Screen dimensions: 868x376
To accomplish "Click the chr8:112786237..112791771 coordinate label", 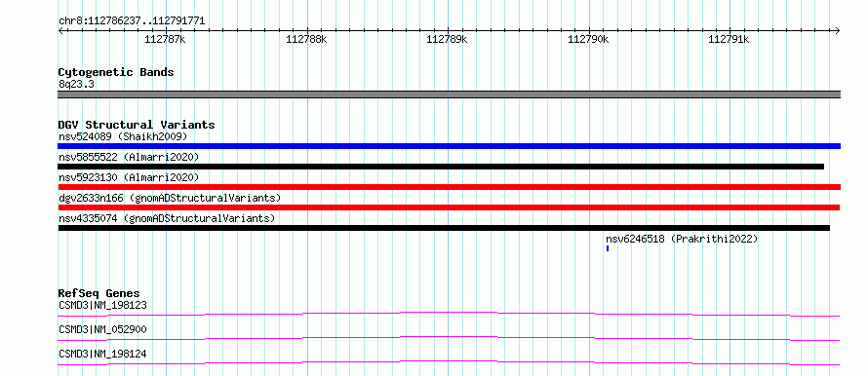I will pyautogui.click(x=132, y=21).
